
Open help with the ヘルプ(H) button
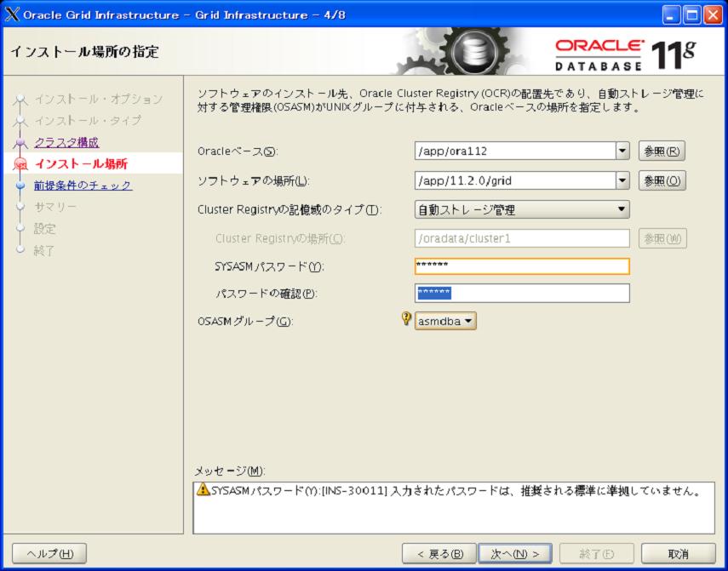(x=49, y=554)
